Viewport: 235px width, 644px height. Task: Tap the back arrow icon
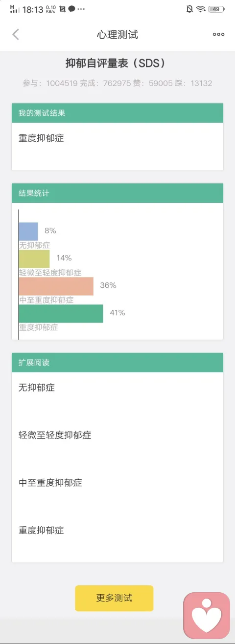pyautogui.click(x=16, y=34)
